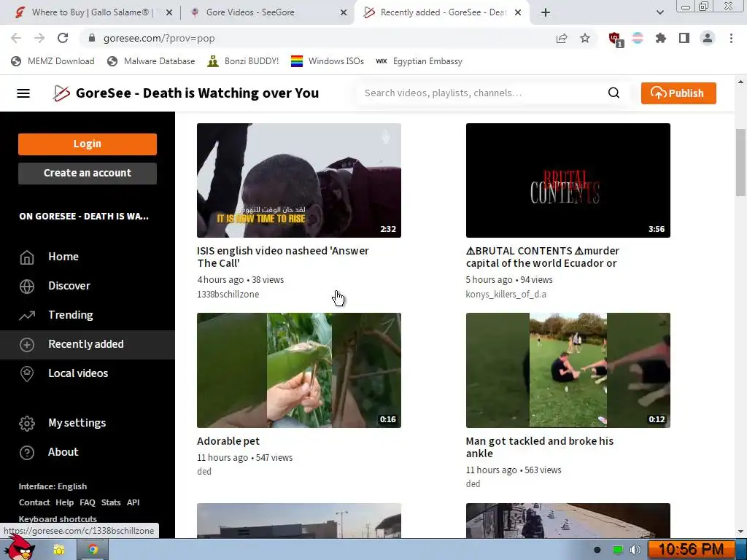The width and height of the screenshot is (747, 560).
Task: Open the Bonzi BUDDY! bookmark
Action: pyautogui.click(x=243, y=61)
